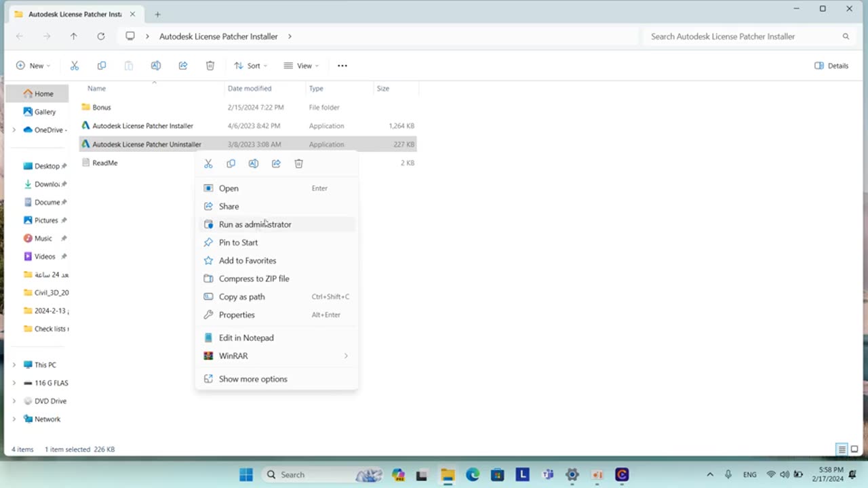Open the See more ellipsis menu
The image size is (868, 488).
pos(342,66)
